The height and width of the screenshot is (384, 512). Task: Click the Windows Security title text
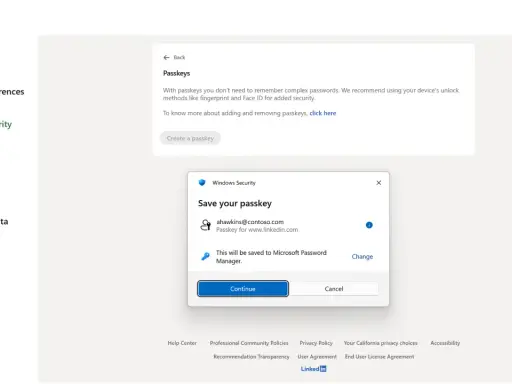[x=234, y=183]
